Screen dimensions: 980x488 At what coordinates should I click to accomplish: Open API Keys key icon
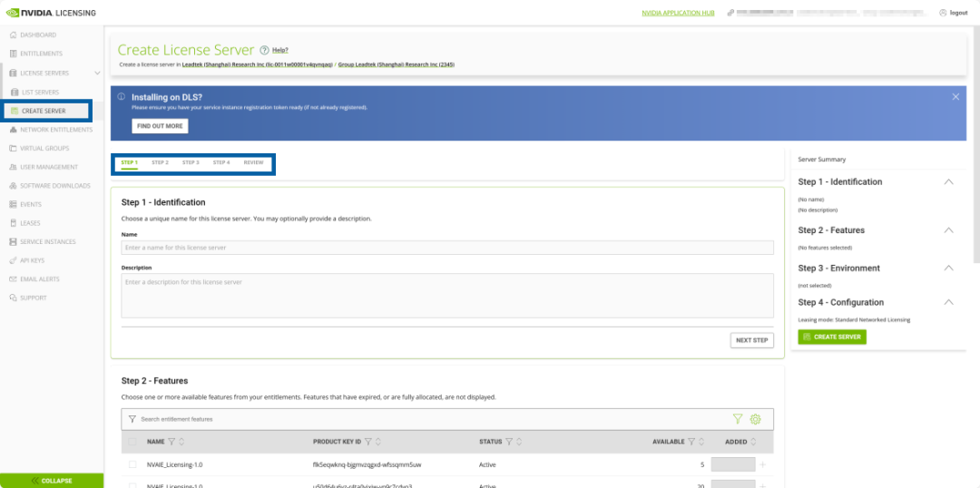(x=14, y=260)
